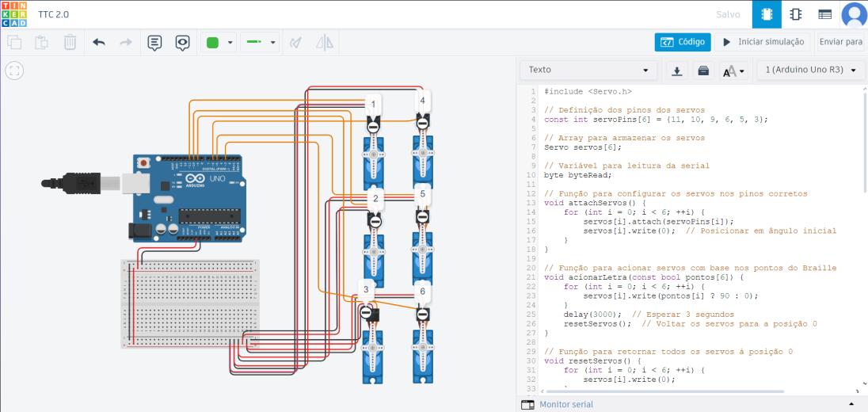The width and height of the screenshot is (868, 412).
Task: Click the Arduino reset button
Action: click(144, 162)
